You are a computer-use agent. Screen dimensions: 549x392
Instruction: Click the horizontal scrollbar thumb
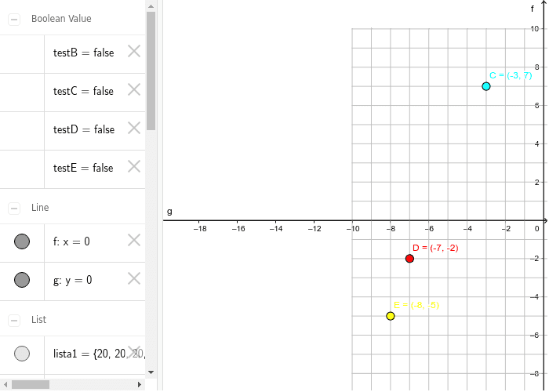tap(31, 385)
